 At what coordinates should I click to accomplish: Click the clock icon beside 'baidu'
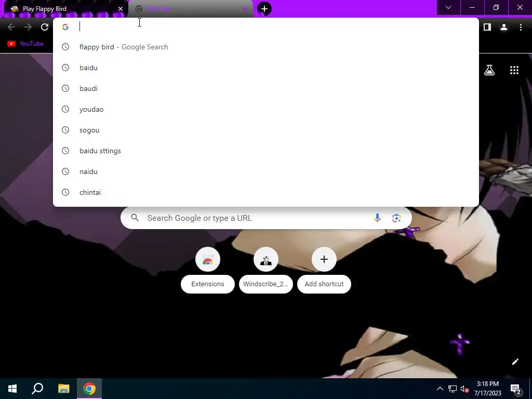tap(65, 68)
